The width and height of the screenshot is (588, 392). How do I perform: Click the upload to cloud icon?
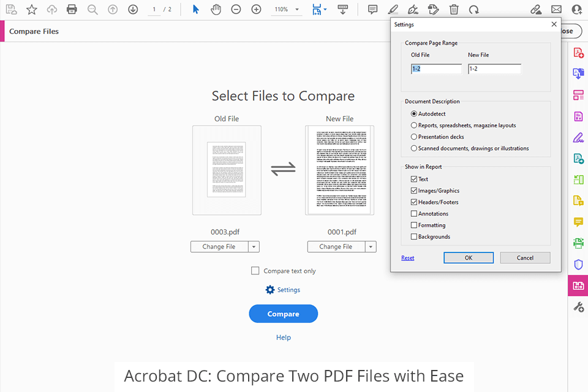pos(51,9)
